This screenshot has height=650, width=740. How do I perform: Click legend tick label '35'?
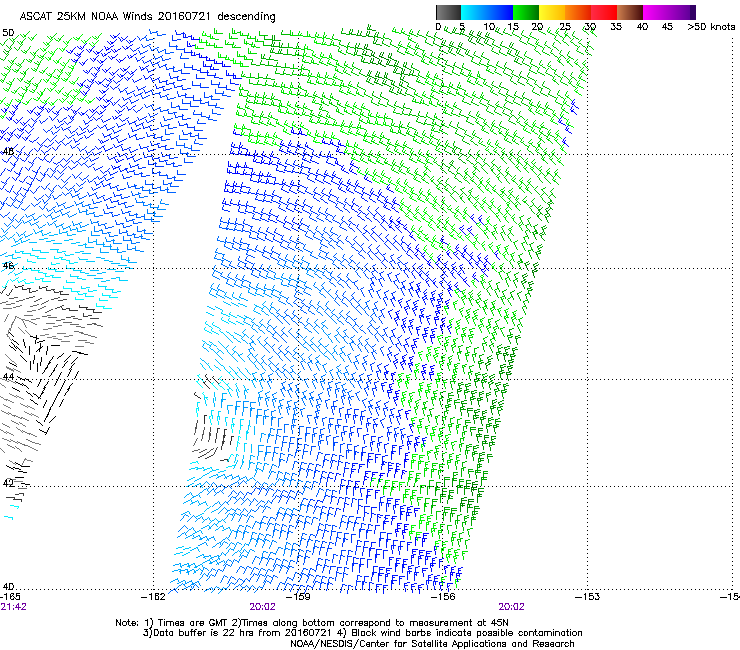[616, 27]
